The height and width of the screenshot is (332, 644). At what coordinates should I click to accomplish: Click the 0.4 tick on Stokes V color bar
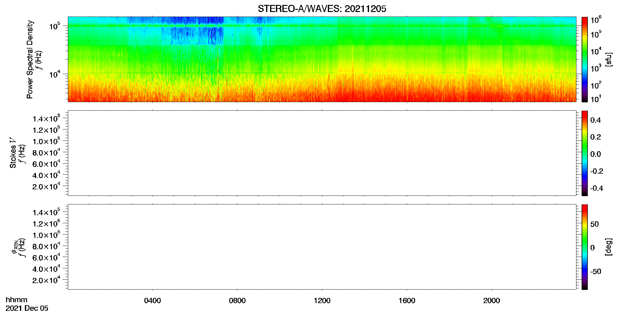coord(596,120)
